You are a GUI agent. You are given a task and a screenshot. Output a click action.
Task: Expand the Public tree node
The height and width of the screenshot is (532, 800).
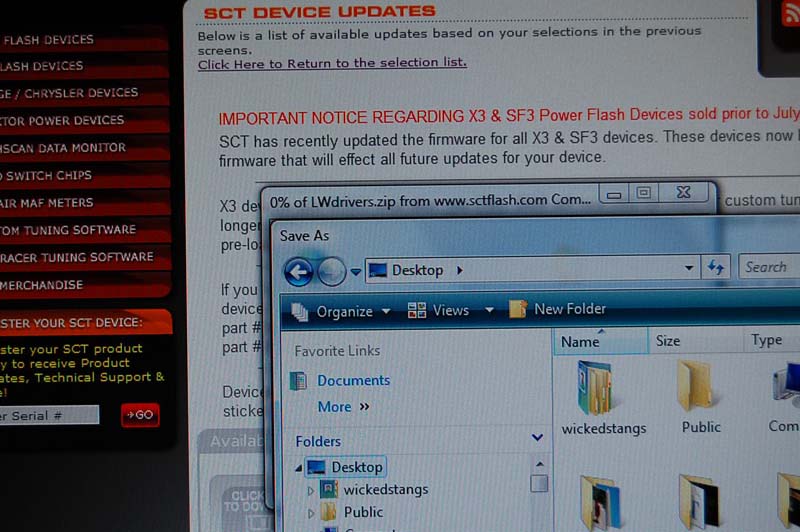[310, 513]
